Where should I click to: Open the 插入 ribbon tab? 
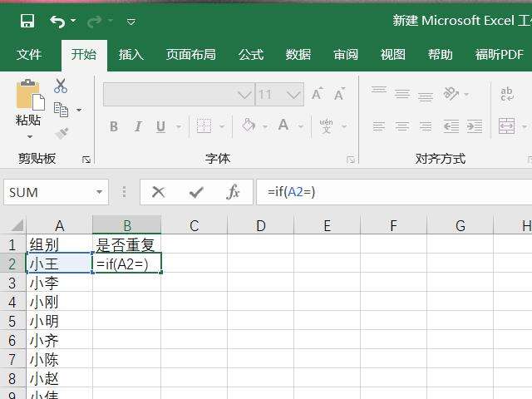tap(131, 55)
